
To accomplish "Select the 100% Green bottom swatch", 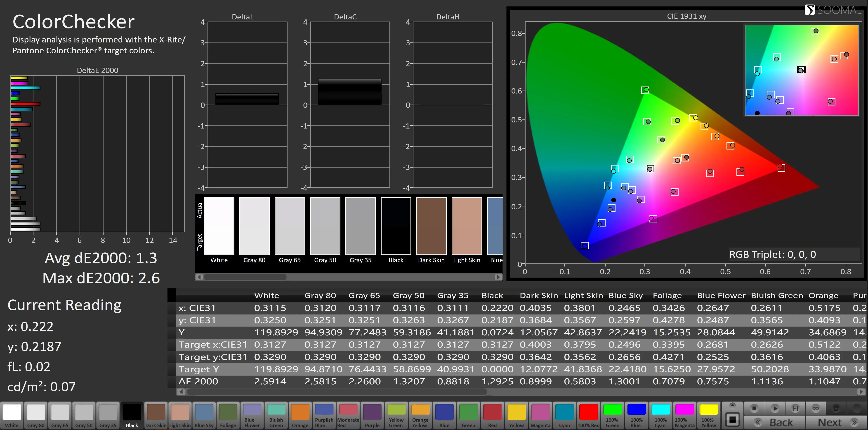I will [x=613, y=415].
